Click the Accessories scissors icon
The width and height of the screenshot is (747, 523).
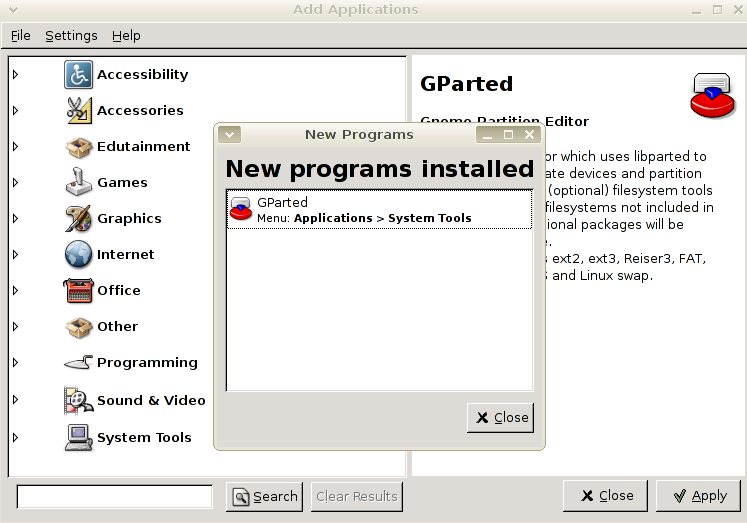(78, 111)
